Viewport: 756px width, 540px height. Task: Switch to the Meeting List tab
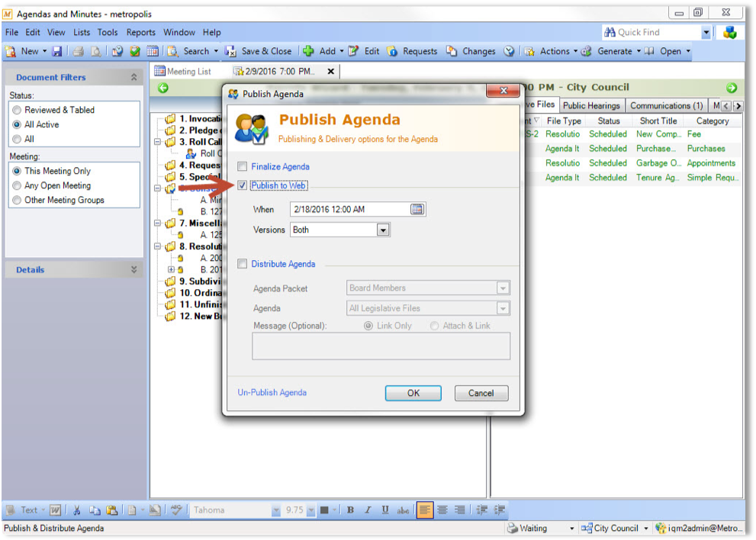point(183,72)
